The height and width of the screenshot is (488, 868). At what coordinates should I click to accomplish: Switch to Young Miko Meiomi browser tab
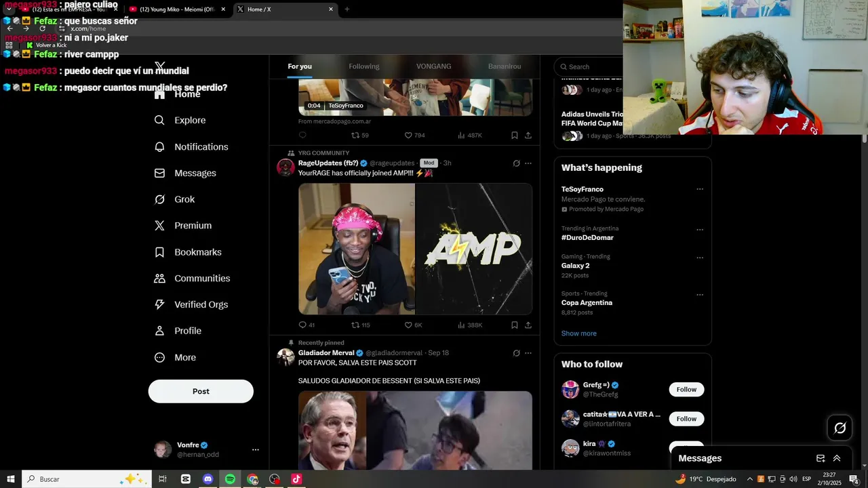176,9
